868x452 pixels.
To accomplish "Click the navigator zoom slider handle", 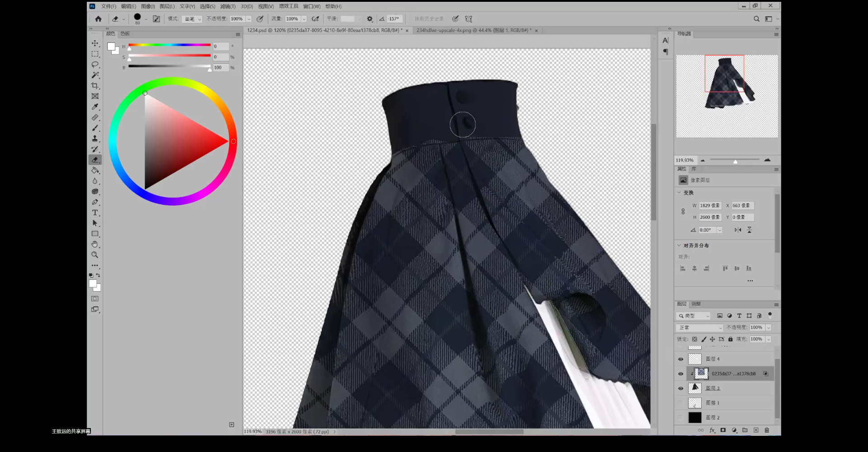I will click(736, 161).
